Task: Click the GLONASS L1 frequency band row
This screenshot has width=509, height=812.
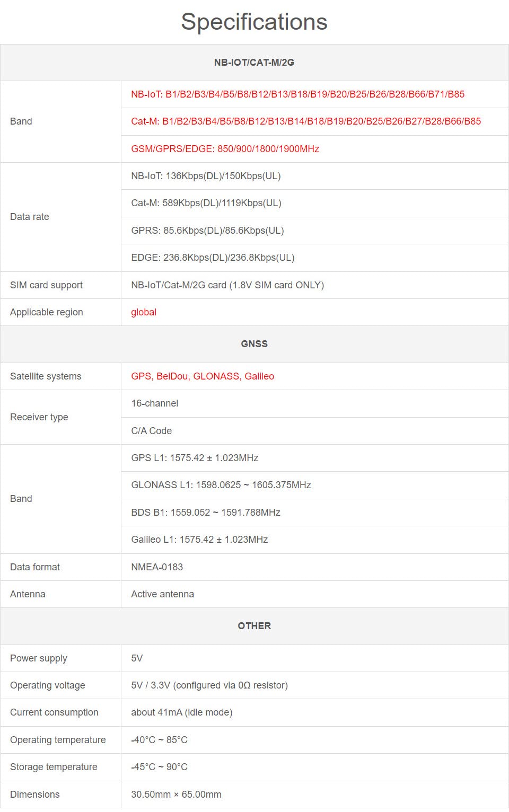Action: pyautogui.click(x=221, y=485)
